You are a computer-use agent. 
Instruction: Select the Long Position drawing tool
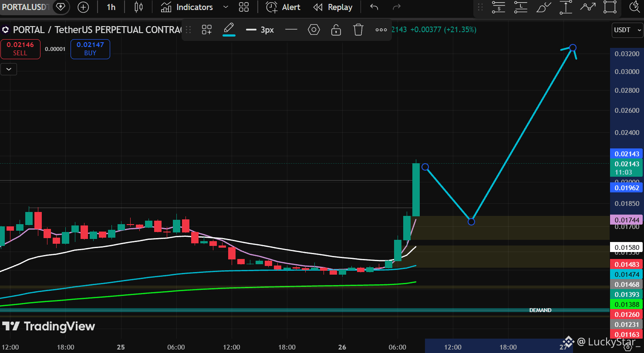(x=521, y=7)
